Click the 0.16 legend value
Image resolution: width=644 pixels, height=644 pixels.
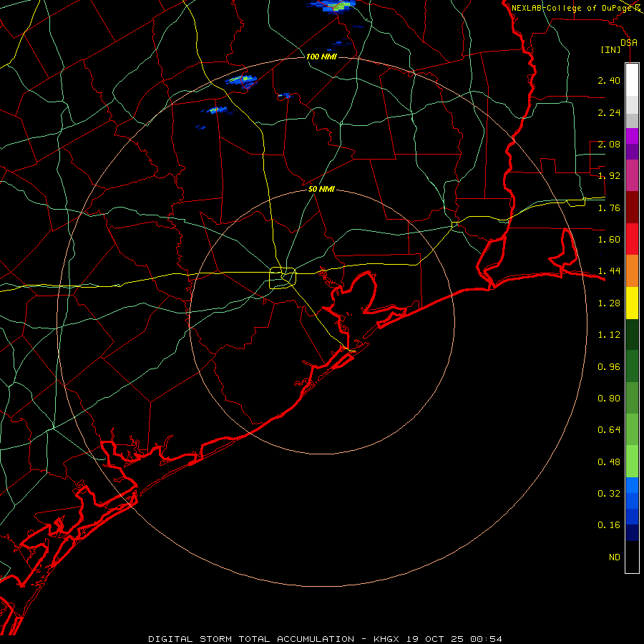pos(609,525)
